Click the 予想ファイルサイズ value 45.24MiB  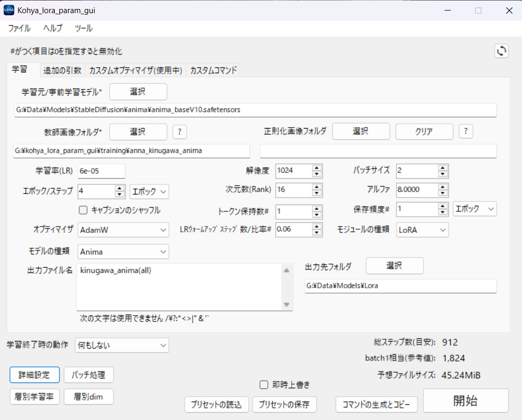(461, 375)
